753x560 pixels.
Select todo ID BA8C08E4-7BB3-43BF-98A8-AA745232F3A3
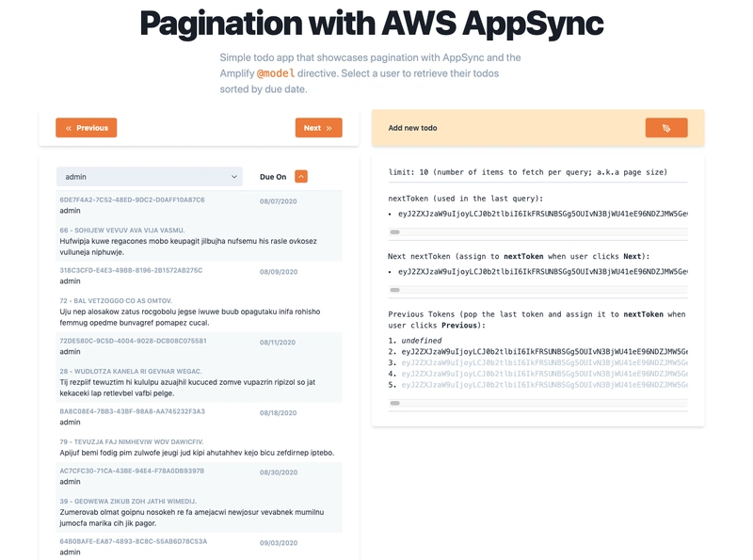(132, 411)
